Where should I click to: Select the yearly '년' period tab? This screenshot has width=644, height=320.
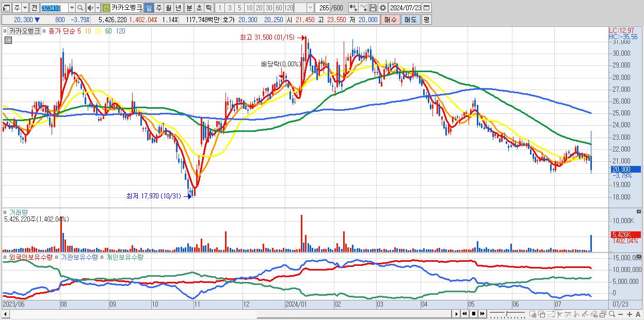[x=178, y=8]
